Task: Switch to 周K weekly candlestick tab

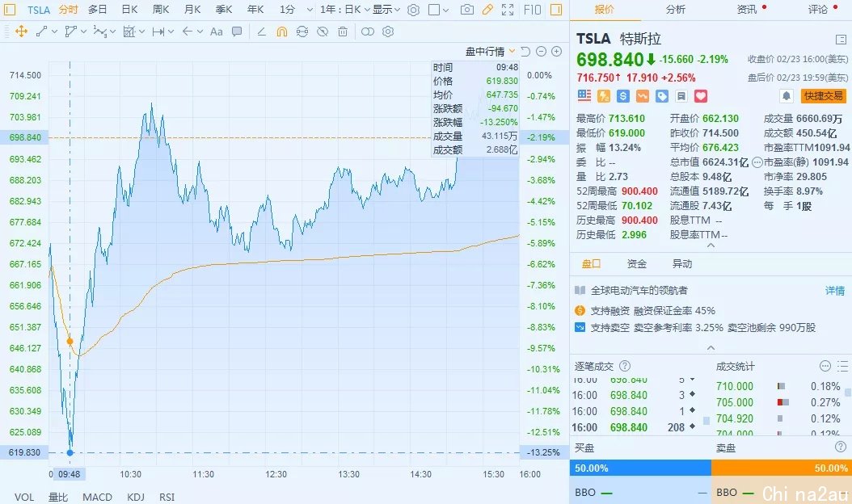Action: pos(161,10)
